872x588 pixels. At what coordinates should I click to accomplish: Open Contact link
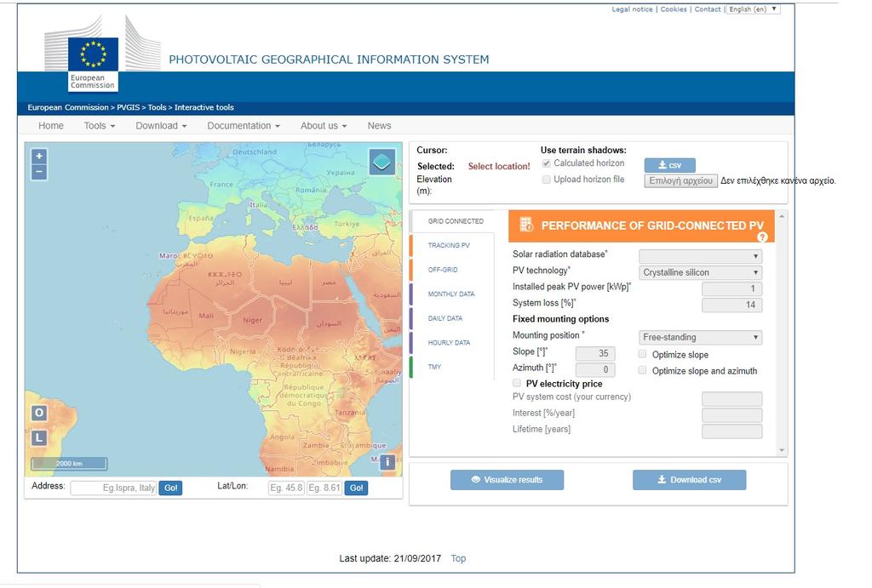pos(708,9)
